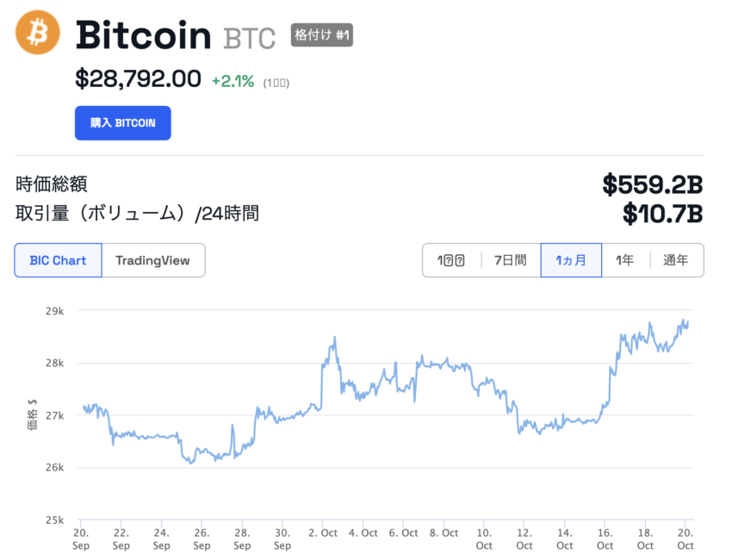Click the orange Bitcoin logo icon

click(x=37, y=33)
